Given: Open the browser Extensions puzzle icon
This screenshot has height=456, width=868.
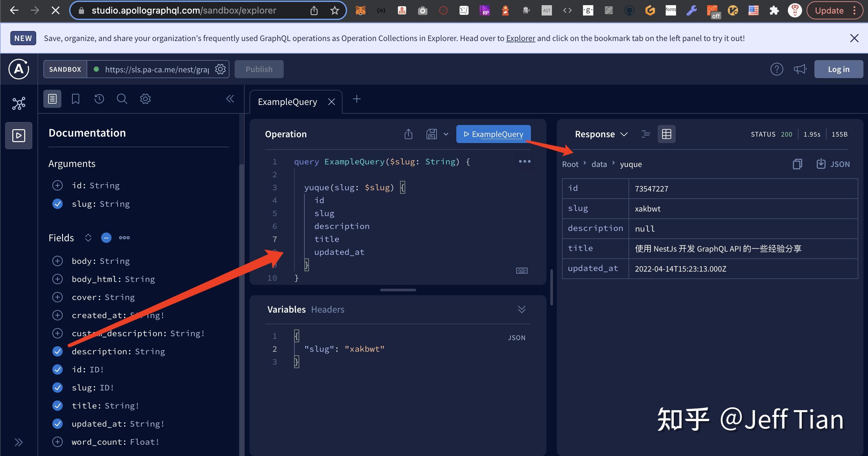Looking at the screenshot, I should 774,10.
